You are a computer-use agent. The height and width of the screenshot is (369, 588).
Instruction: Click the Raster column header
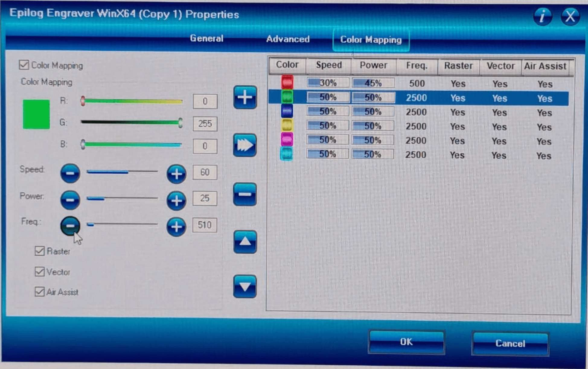(459, 66)
